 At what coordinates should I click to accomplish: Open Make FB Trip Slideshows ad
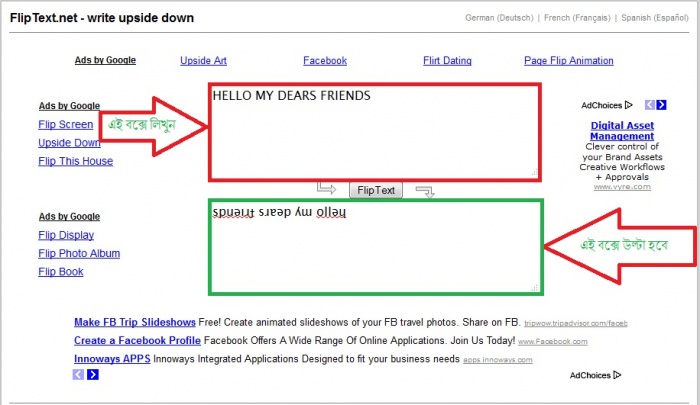tap(135, 322)
